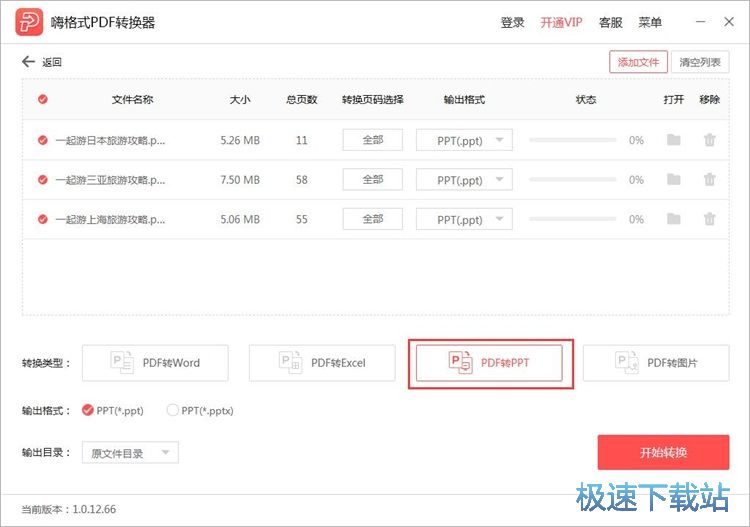The height and width of the screenshot is (527, 750).
Task: Open output format dropdown for 日本 file
Action: 464,140
